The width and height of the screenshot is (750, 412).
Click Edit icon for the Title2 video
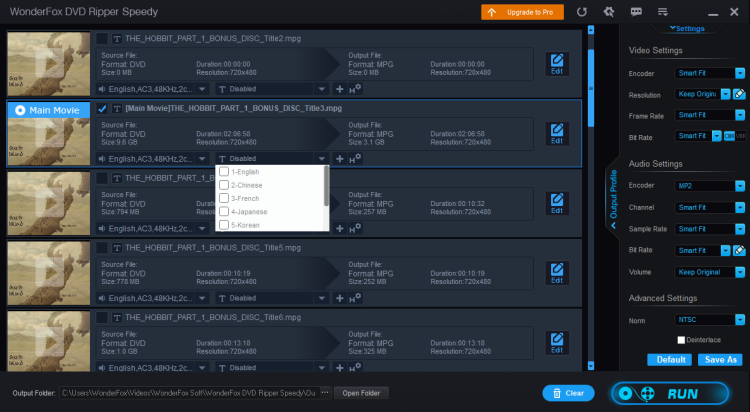(557, 65)
